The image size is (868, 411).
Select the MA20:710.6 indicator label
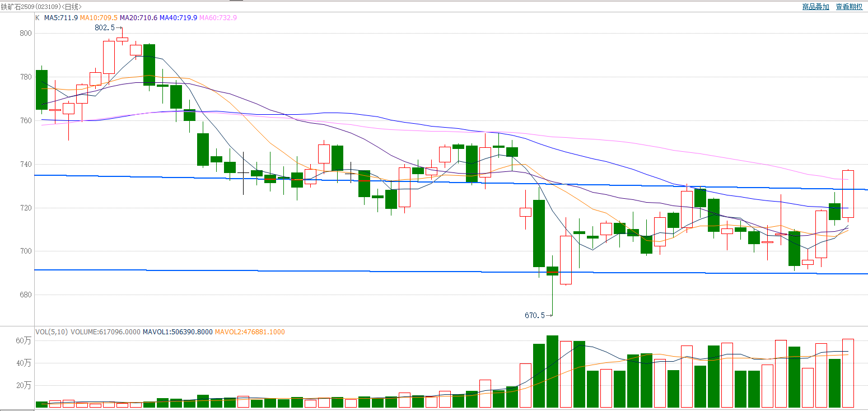[x=138, y=18]
